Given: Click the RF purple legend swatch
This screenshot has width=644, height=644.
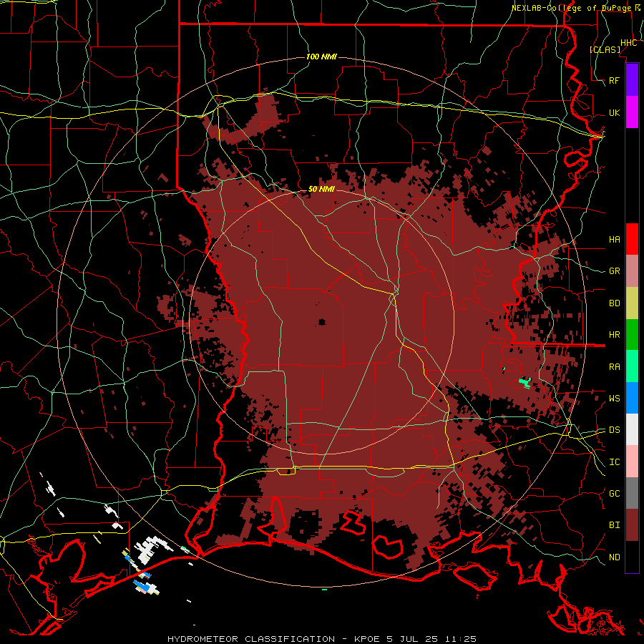Looking at the screenshot, I should [x=632, y=80].
